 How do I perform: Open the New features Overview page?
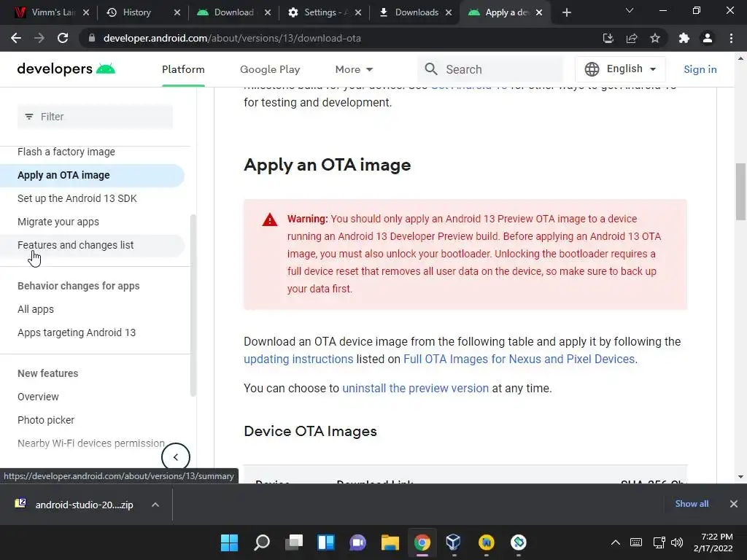pos(38,397)
